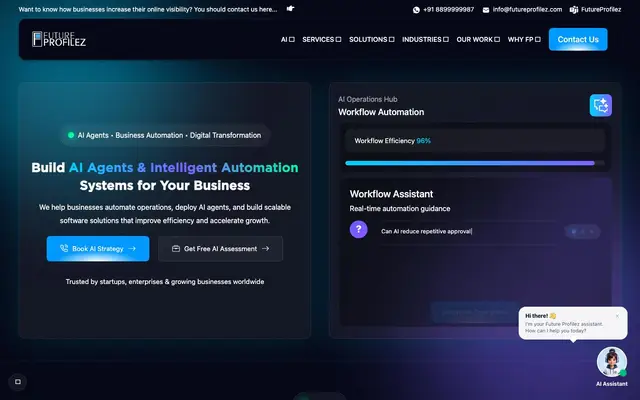The height and width of the screenshot is (400, 640).
Task: Click the 'Workflow Assistant' heading
Action: coord(391,194)
